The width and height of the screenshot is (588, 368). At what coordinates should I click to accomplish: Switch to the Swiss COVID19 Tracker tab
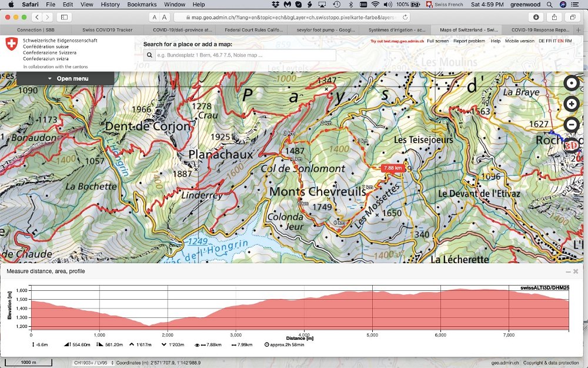point(107,29)
